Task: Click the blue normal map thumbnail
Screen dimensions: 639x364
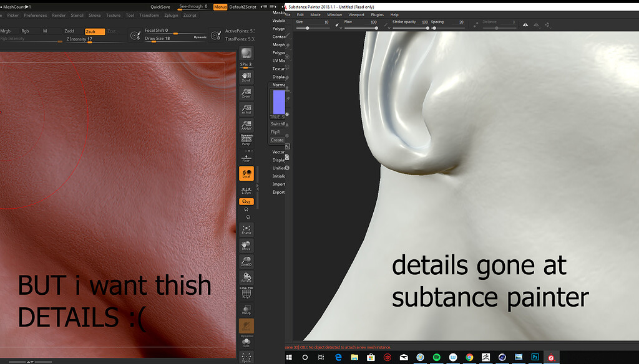Action: (279, 102)
